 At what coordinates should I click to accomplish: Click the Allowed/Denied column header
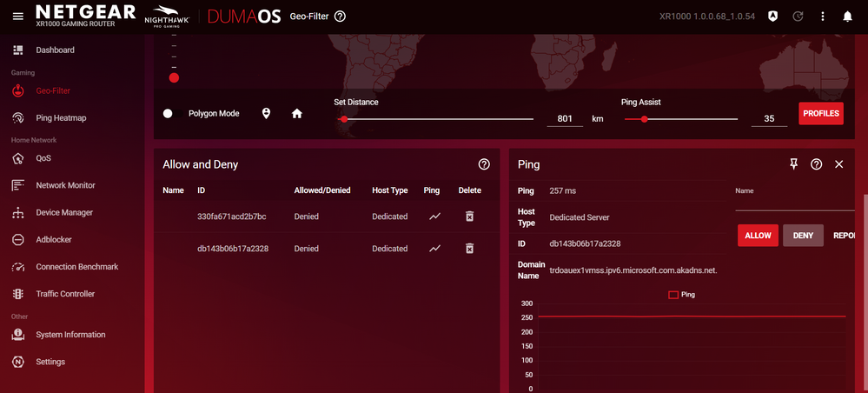(322, 190)
